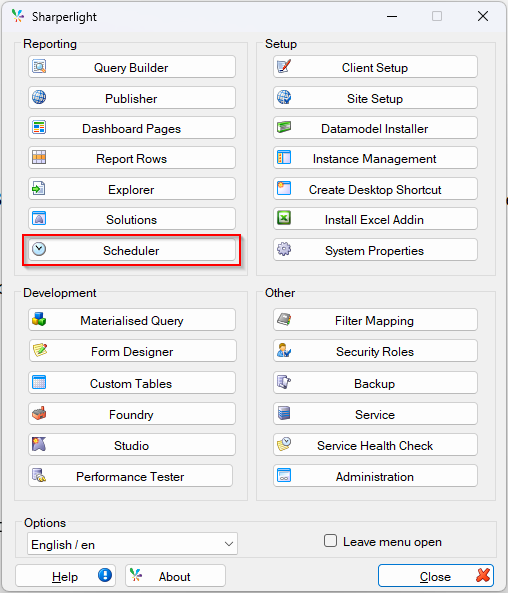
Task: Click the Sharperlight logo in title bar
Action: [x=18, y=16]
